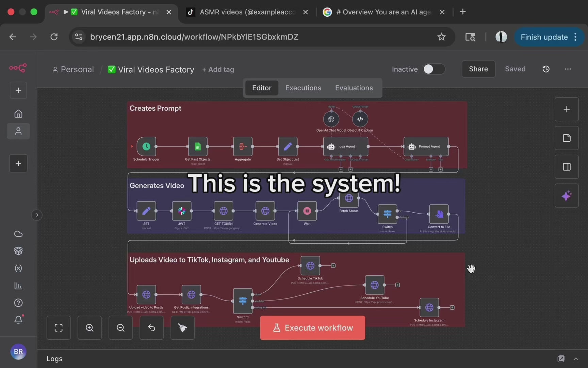Click the browser address bar URL

194,37
